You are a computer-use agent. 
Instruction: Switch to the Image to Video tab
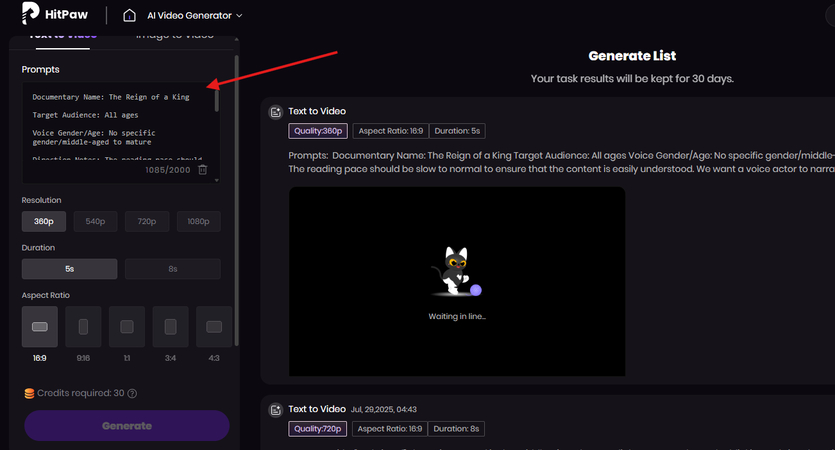175,37
